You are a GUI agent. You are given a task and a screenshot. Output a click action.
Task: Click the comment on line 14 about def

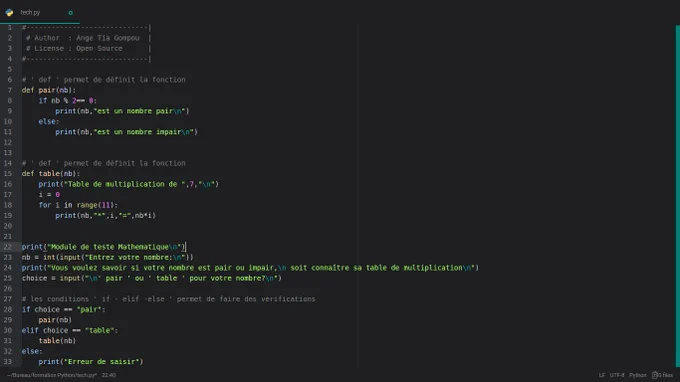(104, 163)
